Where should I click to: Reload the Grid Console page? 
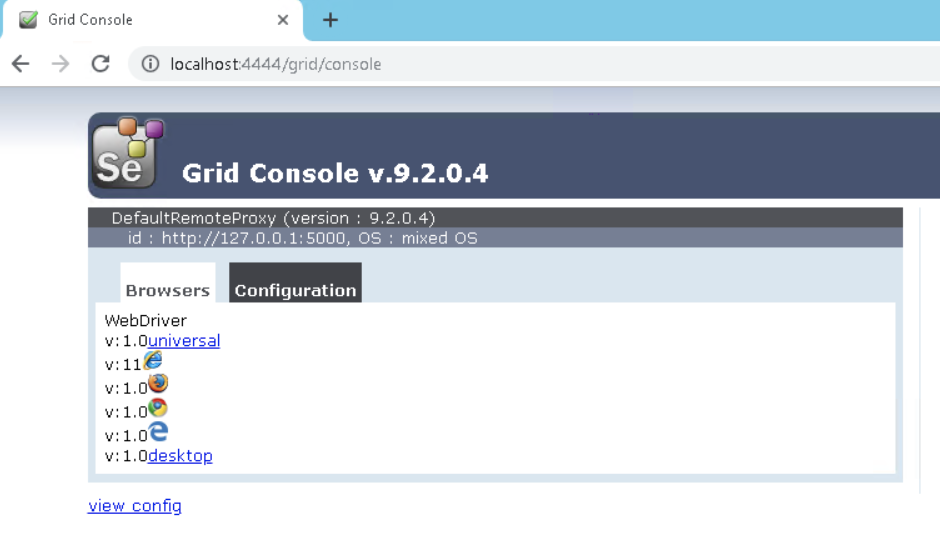pyautogui.click(x=101, y=64)
